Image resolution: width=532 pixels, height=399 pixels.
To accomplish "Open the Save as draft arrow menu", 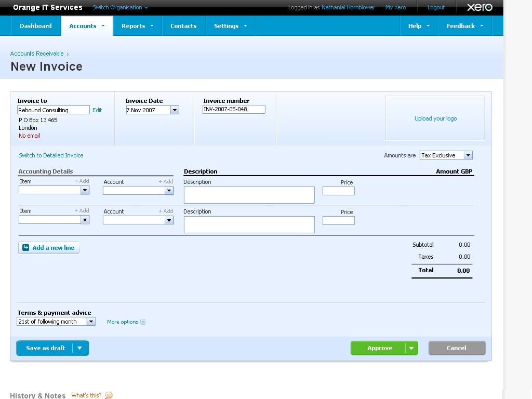I will (x=79, y=348).
